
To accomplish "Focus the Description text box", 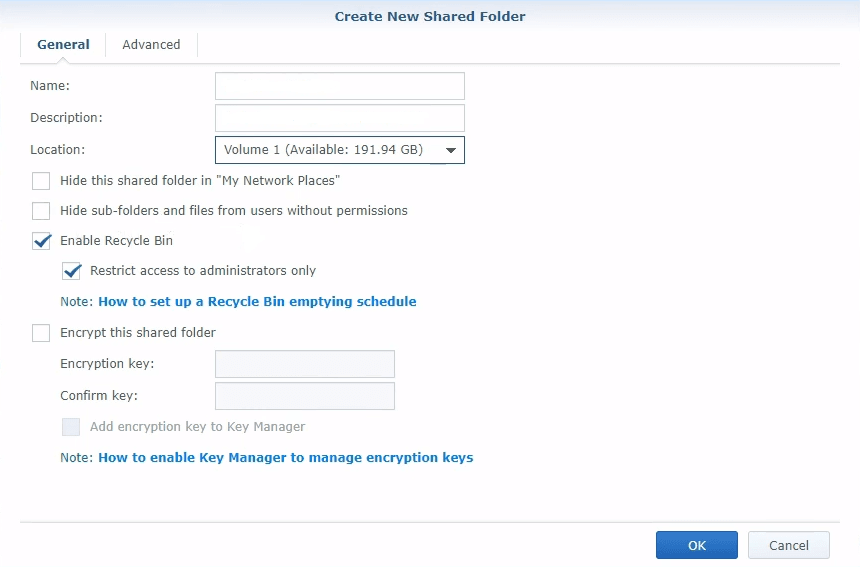I will [340, 118].
